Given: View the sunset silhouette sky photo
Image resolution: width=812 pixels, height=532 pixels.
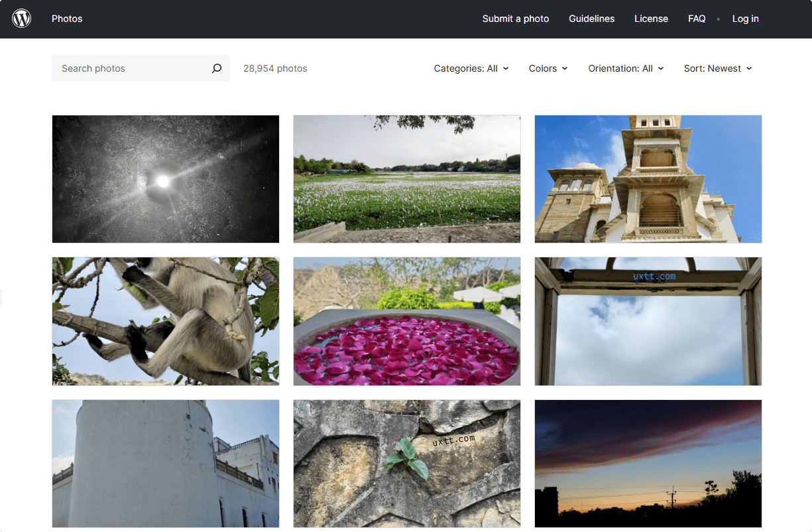Looking at the screenshot, I should pyautogui.click(x=648, y=463).
